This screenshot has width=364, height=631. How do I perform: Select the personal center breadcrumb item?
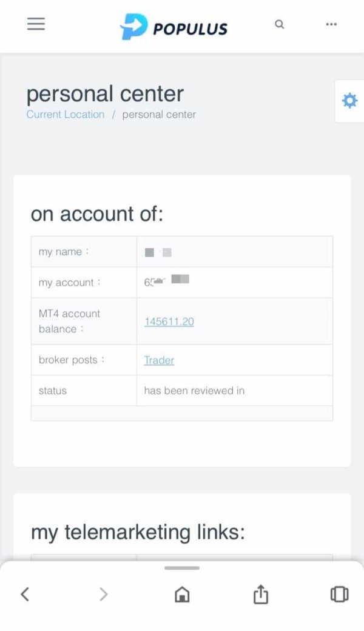(159, 115)
